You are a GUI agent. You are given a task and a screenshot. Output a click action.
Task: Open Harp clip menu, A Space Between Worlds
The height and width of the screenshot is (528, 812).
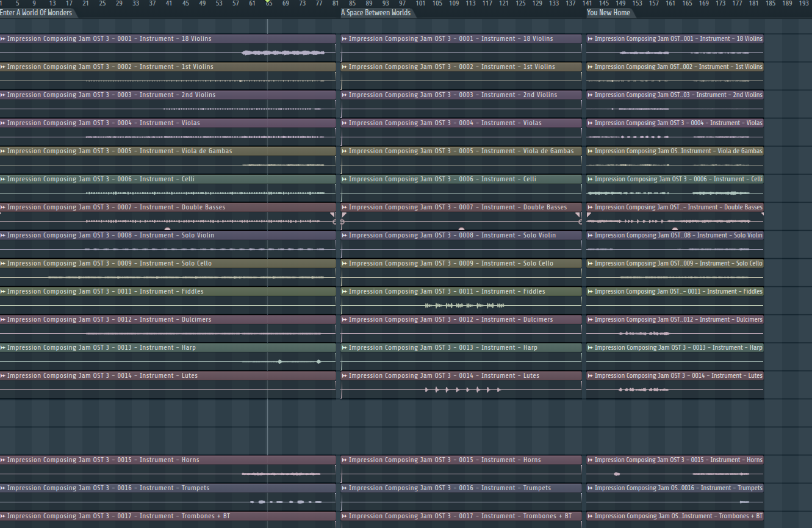pos(345,348)
